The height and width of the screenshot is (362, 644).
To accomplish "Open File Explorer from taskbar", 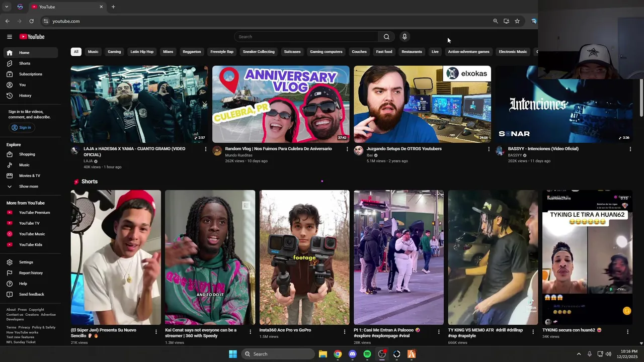I will pyautogui.click(x=323, y=354).
